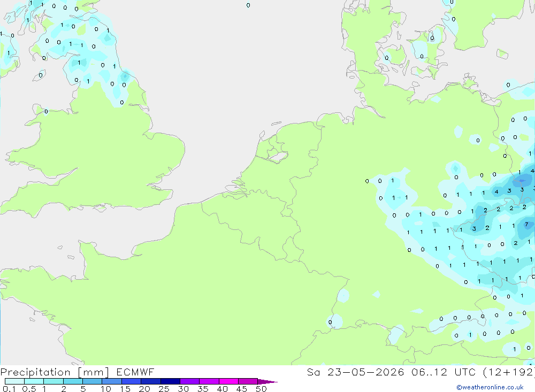Click the 25–30 mm legend color swatch
Screen dimensions: 535x392
(x=170, y=381)
